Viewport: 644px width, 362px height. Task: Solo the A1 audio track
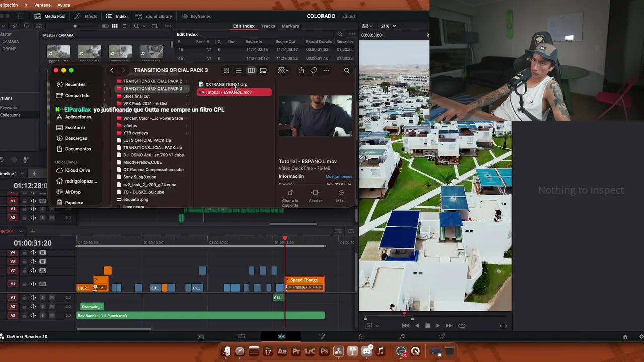(x=42, y=297)
